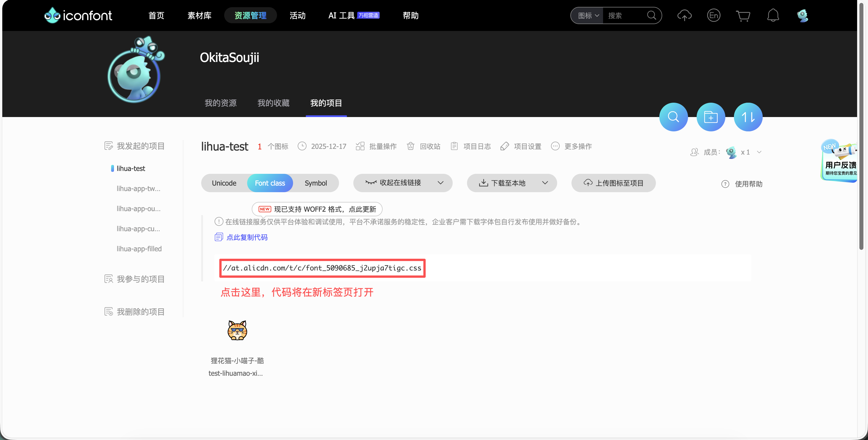Click the font CSS link code

(322, 268)
